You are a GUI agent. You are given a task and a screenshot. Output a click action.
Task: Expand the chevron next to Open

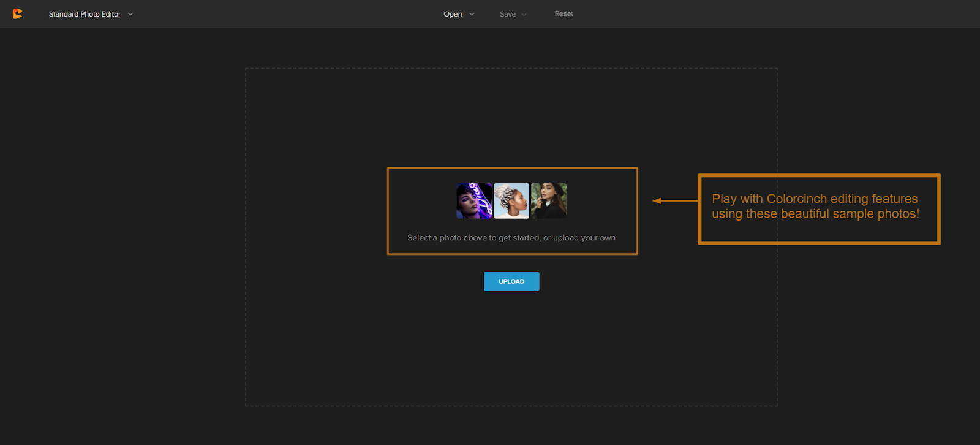coord(472,14)
